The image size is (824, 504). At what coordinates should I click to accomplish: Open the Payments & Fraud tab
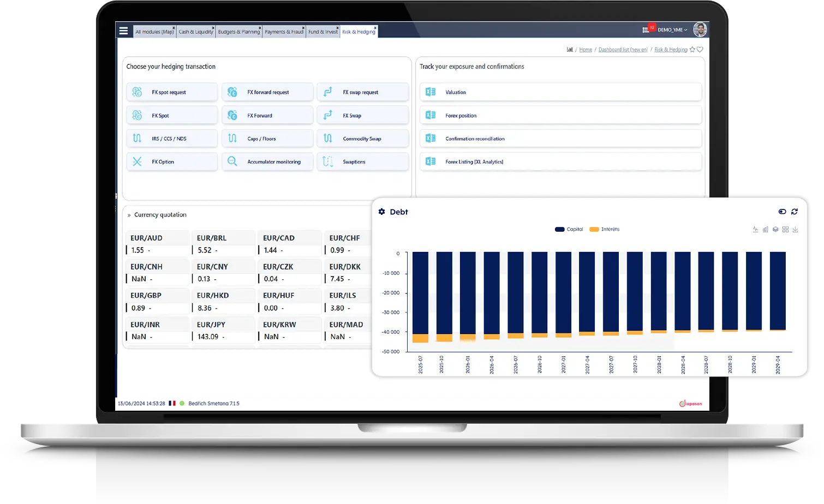click(x=283, y=32)
